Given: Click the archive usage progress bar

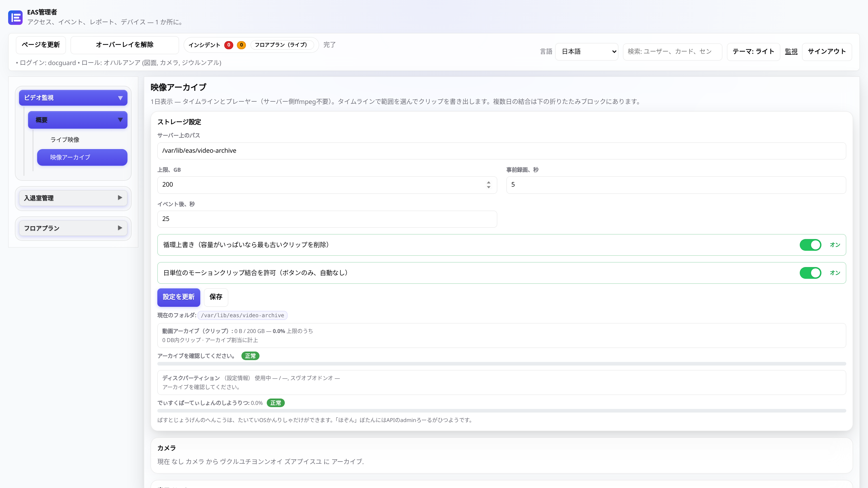Looking at the screenshot, I should (x=501, y=364).
